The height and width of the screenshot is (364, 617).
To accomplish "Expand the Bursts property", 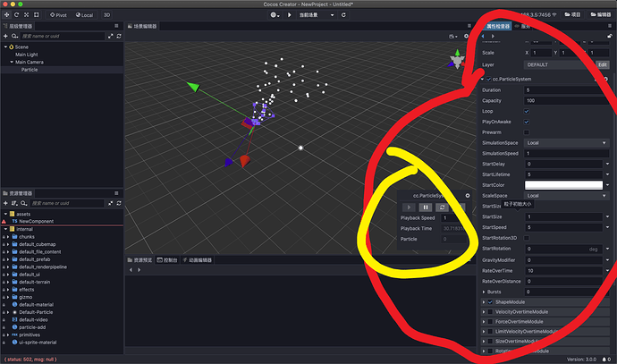I will [x=484, y=292].
